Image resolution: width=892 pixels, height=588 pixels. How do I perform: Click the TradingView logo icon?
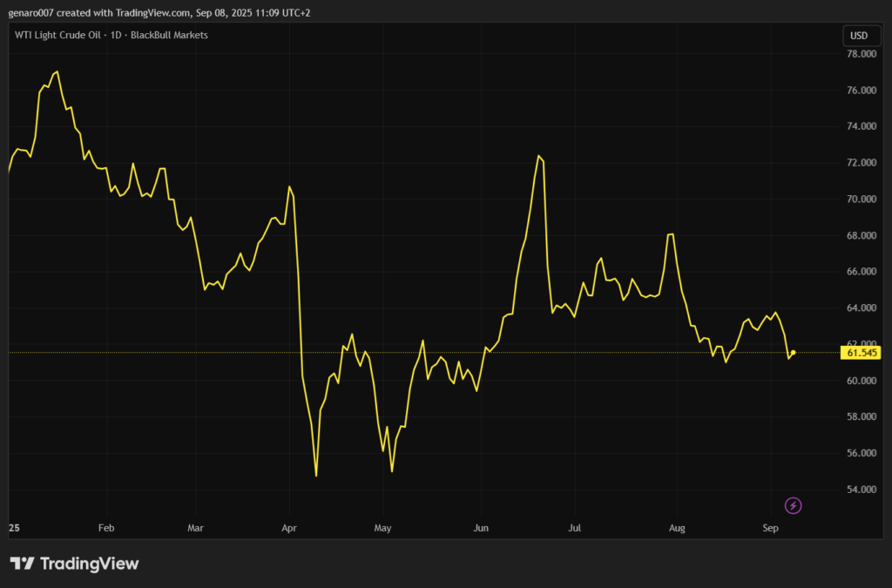tap(22, 564)
